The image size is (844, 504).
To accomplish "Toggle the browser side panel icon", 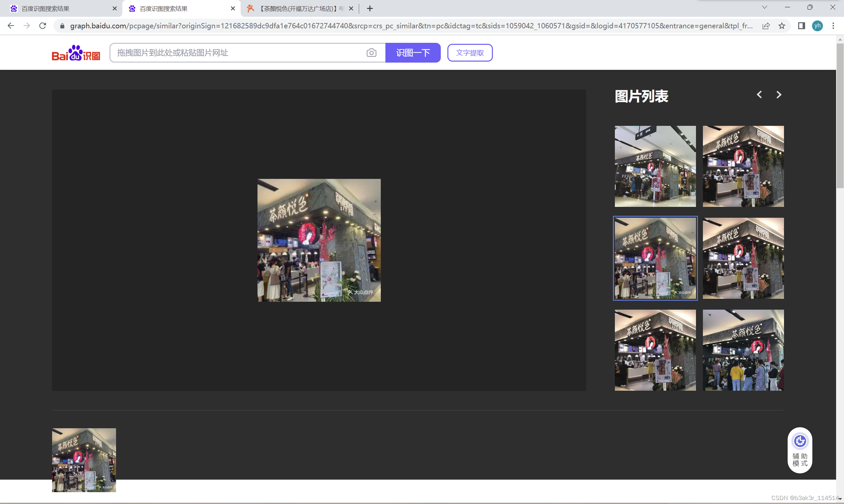I will pos(801,26).
